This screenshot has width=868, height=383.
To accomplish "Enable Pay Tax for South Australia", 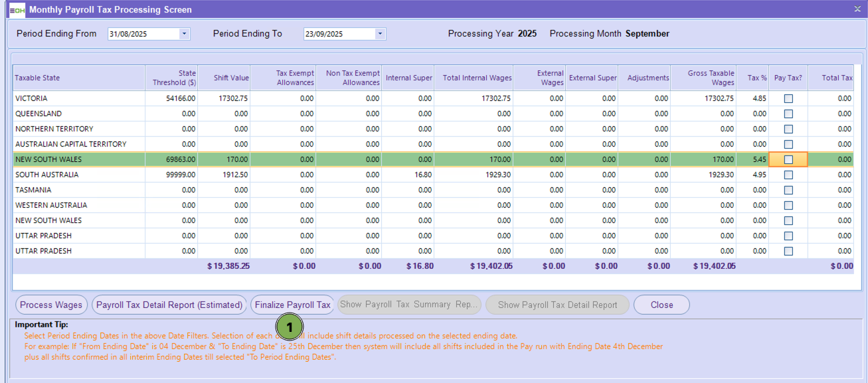I will (788, 175).
